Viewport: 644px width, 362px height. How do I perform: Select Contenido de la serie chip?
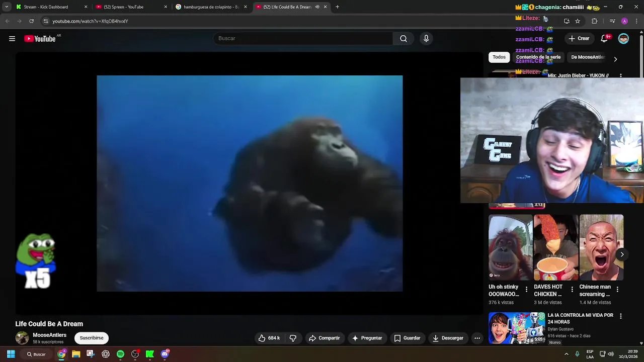coord(538,57)
